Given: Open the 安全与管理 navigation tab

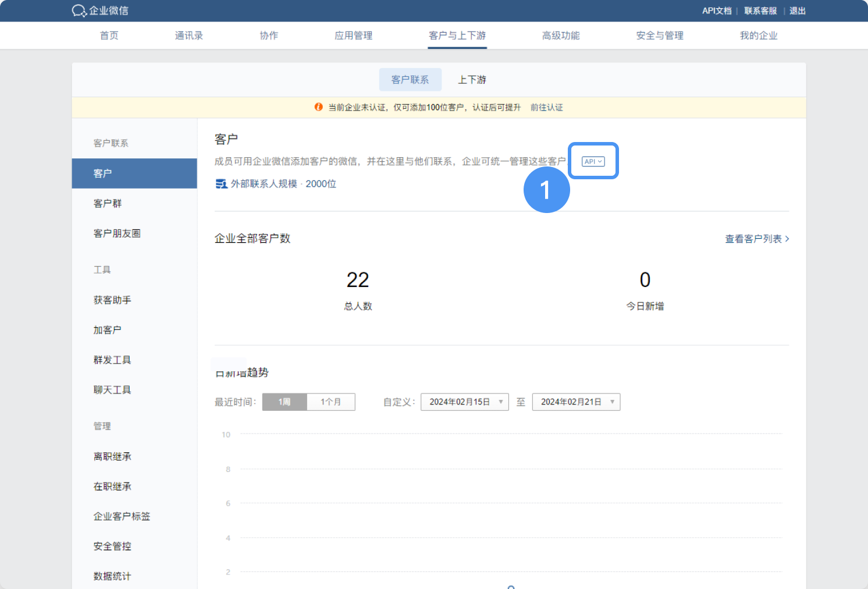Looking at the screenshot, I should pos(660,36).
